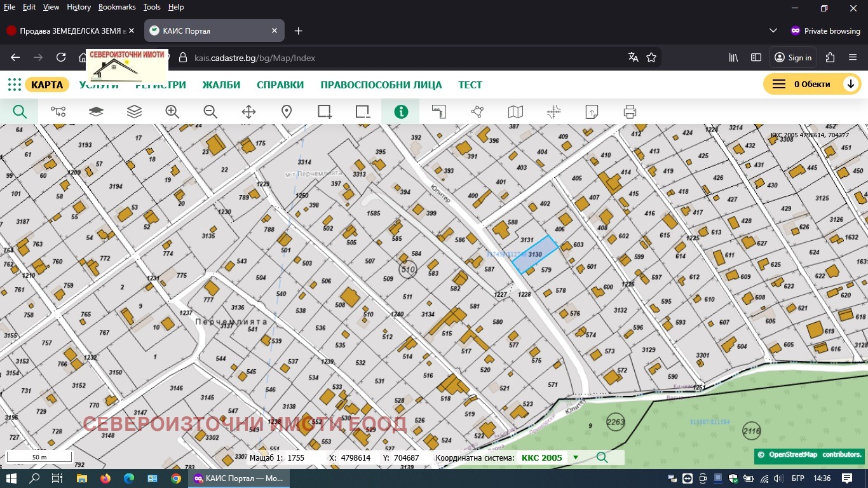Select the zoom out tool

210,112
